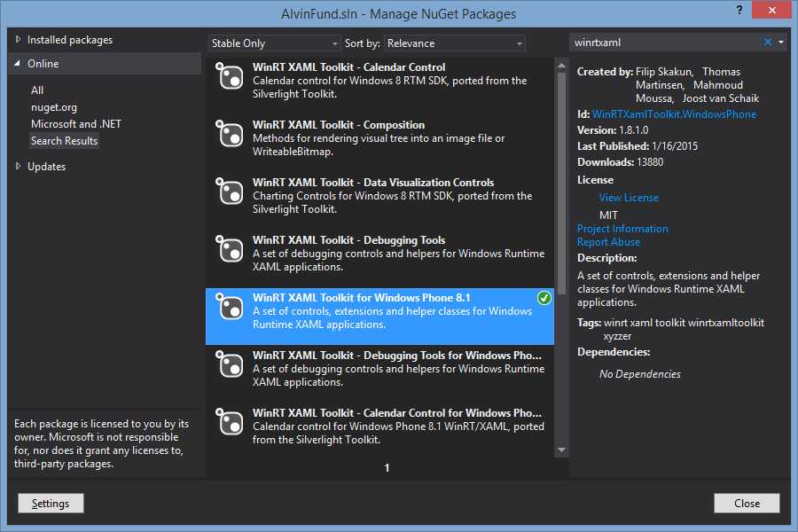The image size is (798, 532).
Task: Open the WinRTXamlToolkit.WindowsPhone Id link
Action: [x=674, y=114]
